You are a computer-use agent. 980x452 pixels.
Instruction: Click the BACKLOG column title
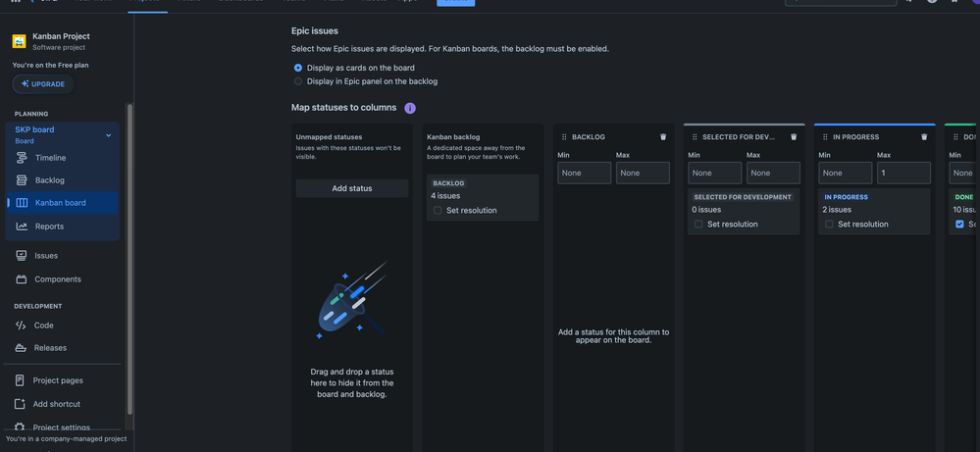tap(589, 136)
